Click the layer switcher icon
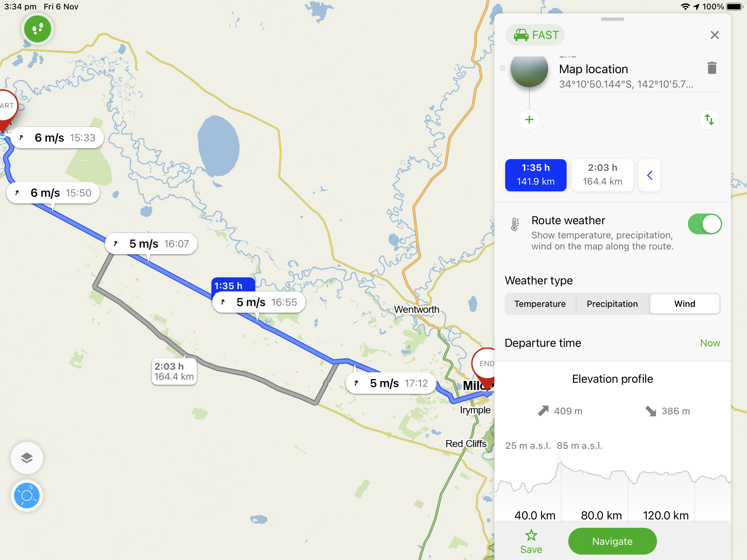747x560 pixels. click(27, 458)
